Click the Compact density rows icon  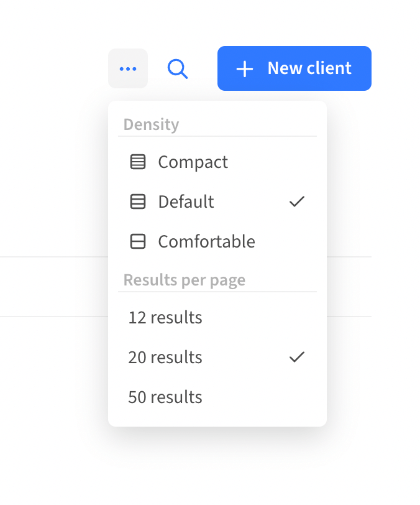tap(138, 162)
